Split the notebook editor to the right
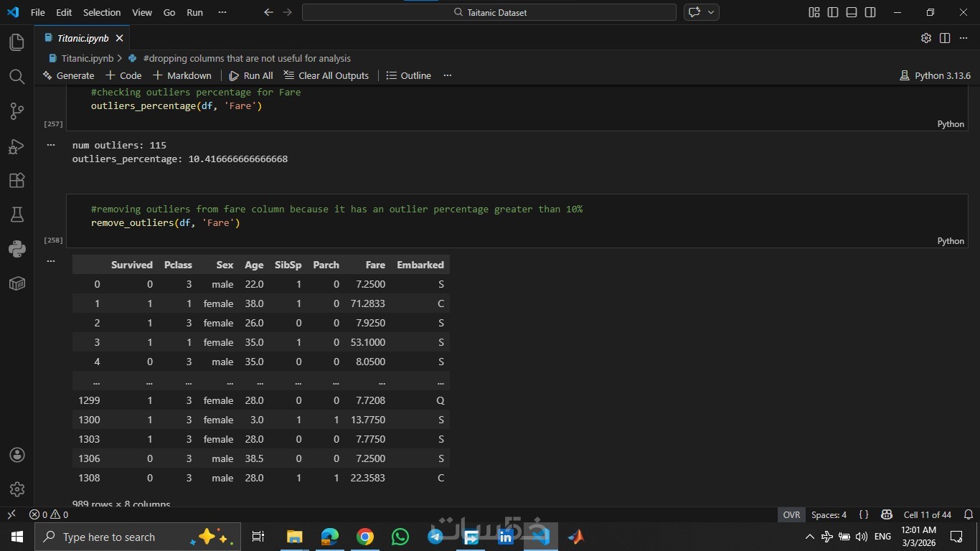Image resolution: width=980 pixels, height=551 pixels. point(945,38)
